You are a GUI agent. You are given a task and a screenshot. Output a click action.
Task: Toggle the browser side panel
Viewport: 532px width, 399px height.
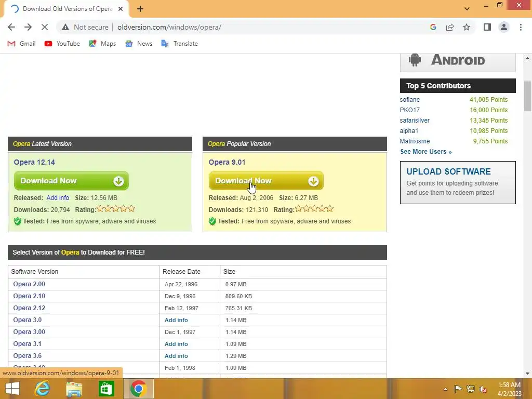487,27
